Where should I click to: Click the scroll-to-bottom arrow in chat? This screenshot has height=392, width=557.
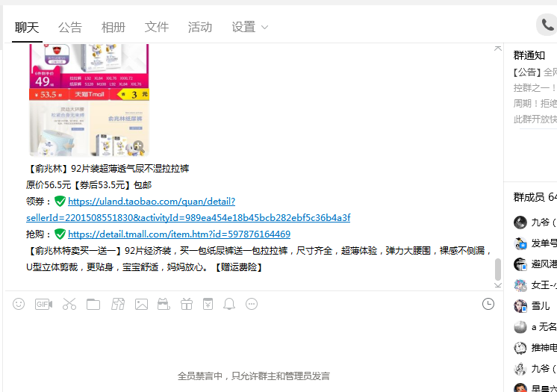(x=498, y=285)
